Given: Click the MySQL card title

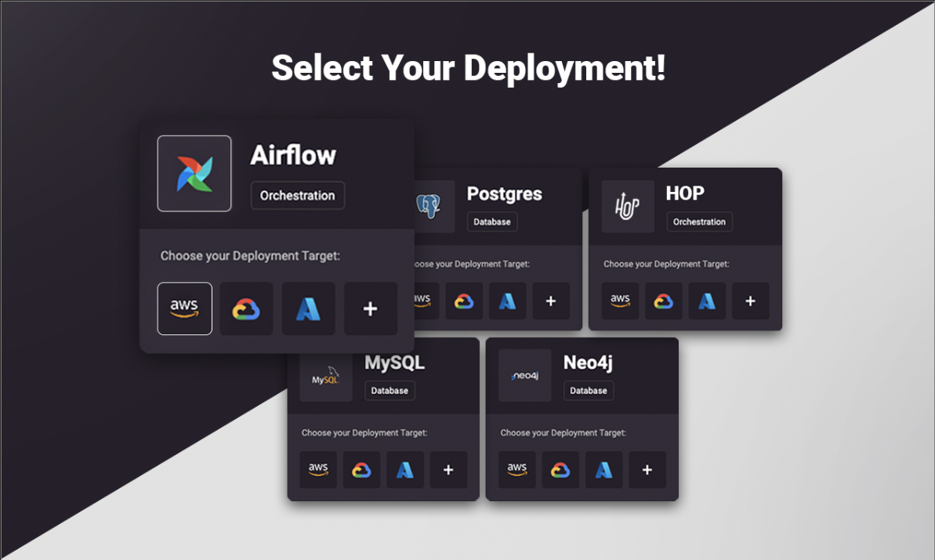Looking at the screenshot, I should tap(395, 362).
